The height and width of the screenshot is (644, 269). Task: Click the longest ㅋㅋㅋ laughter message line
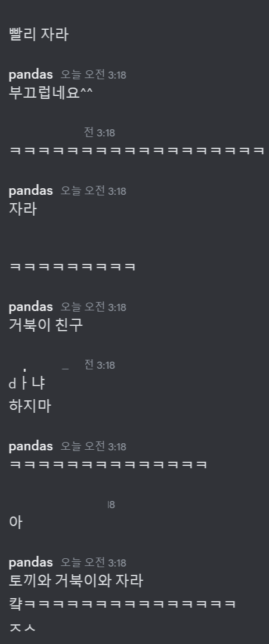point(136,151)
